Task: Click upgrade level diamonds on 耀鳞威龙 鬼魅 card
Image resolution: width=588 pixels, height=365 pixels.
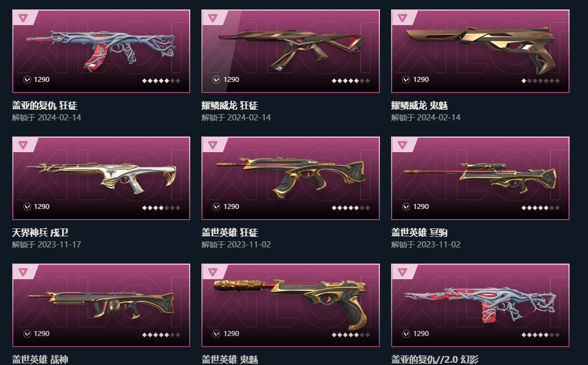Action: point(541,81)
